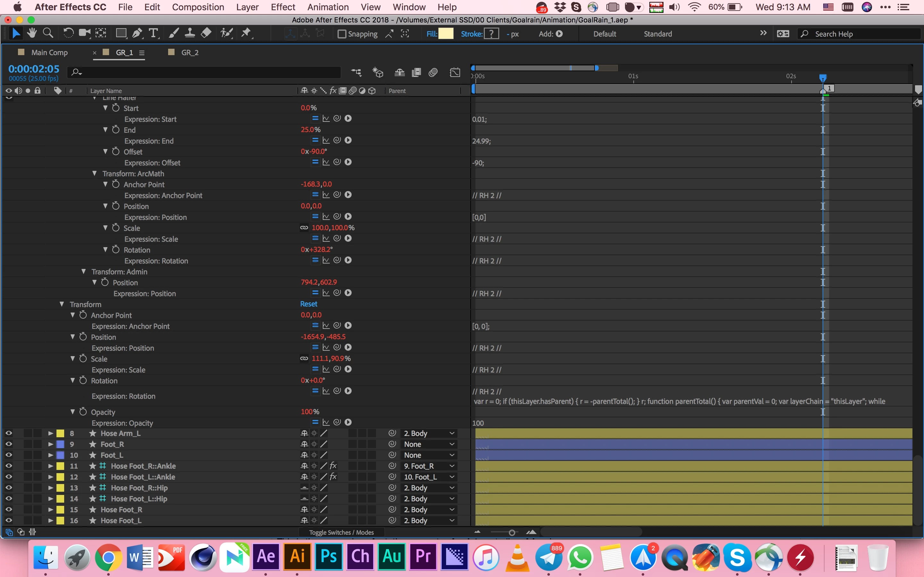This screenshot has height=577, width=924.
Task: Select the Zoom magnifier tool
Action: click(48, 34)
